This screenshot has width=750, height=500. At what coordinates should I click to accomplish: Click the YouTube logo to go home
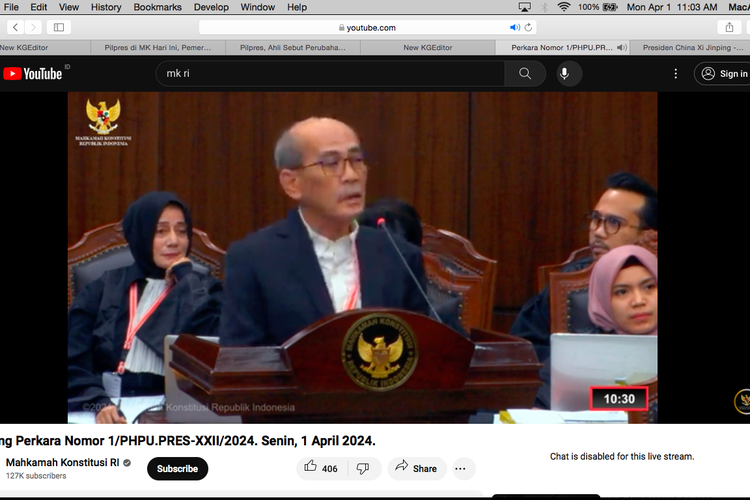(34, 73)
